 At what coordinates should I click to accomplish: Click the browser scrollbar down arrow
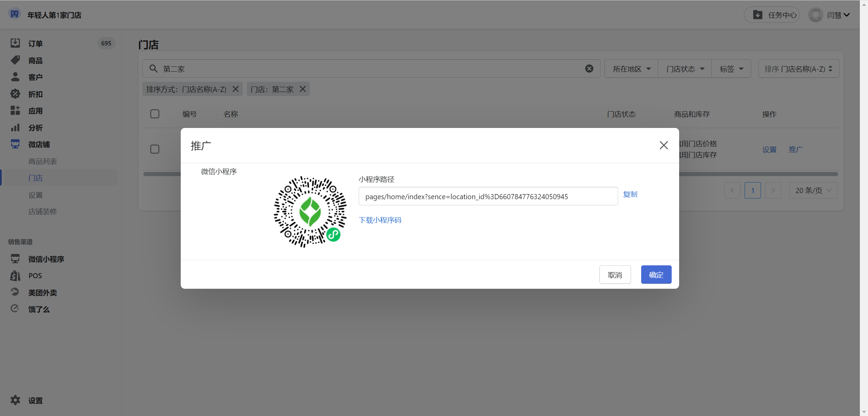(864, 412)
